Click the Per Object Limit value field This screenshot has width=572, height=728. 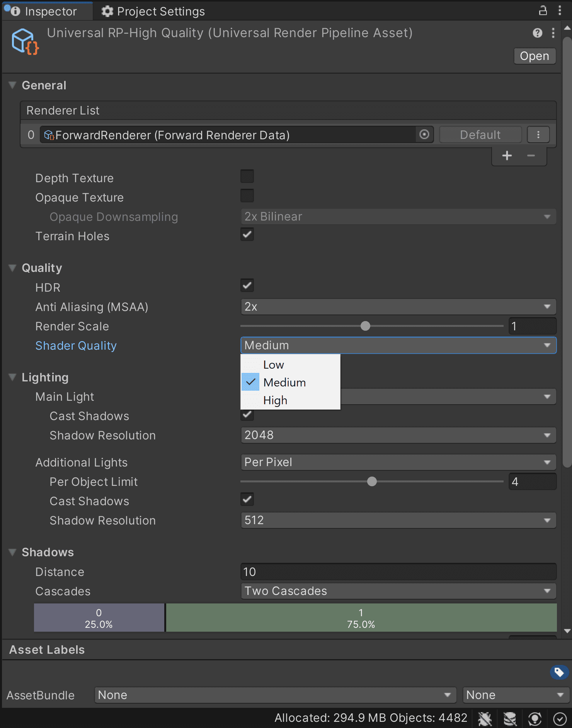(532, 482)
